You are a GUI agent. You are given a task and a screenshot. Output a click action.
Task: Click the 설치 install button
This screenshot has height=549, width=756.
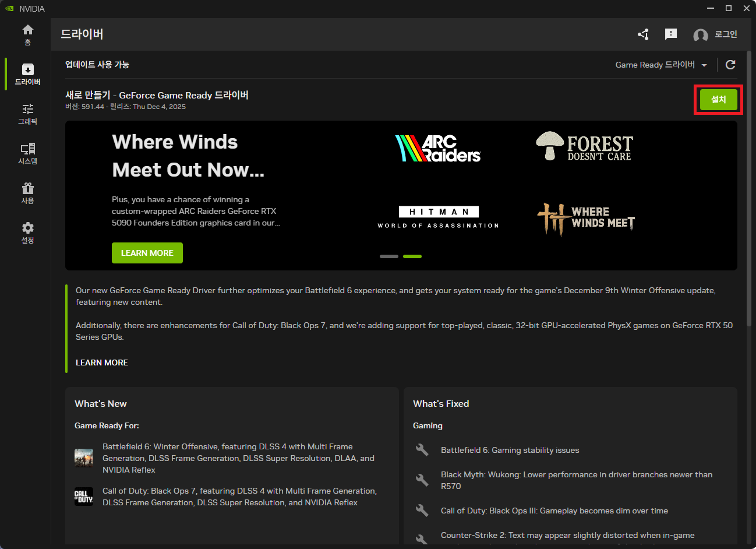point(719,100)
